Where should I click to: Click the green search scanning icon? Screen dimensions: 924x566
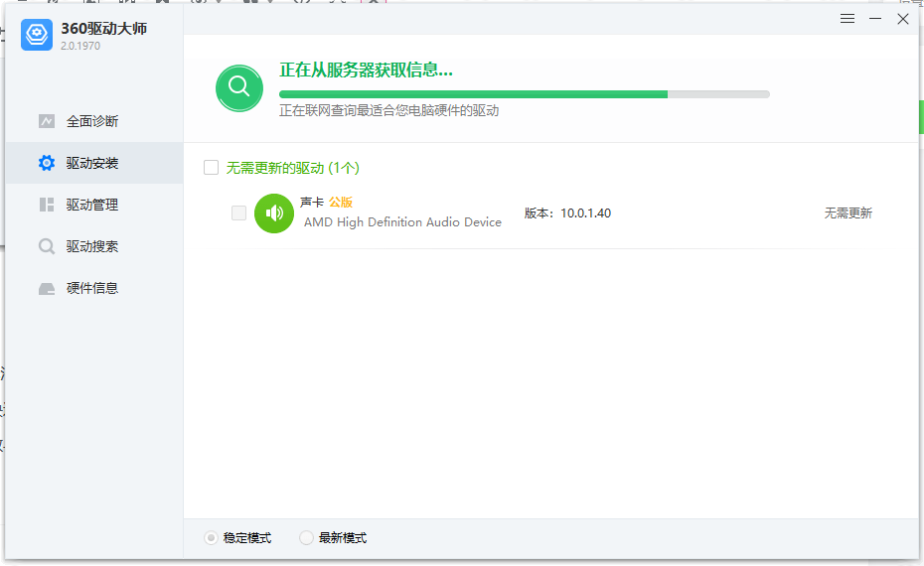[x=239, y=88]
